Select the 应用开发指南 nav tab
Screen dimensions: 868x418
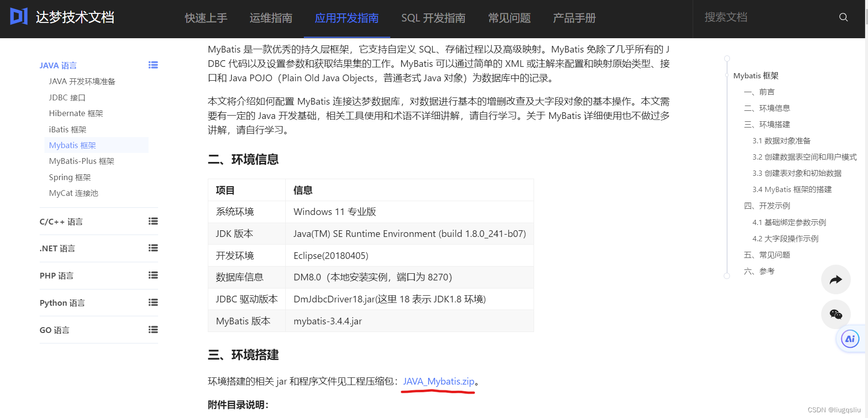pos(347,18)
